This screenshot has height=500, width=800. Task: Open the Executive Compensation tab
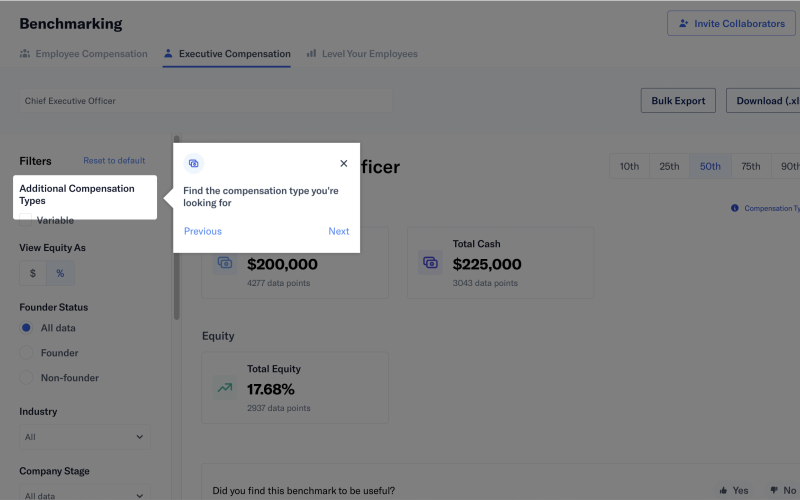pos(227,54)
